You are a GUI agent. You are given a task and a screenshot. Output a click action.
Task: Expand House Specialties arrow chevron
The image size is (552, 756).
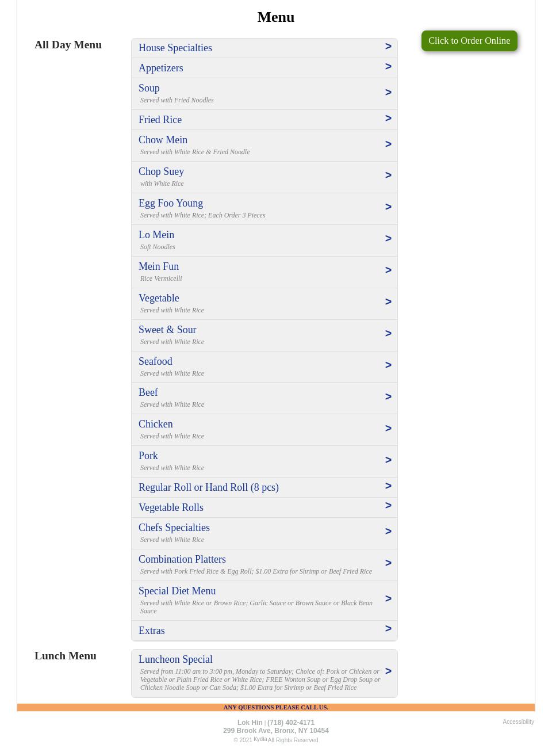pos(388,47)
